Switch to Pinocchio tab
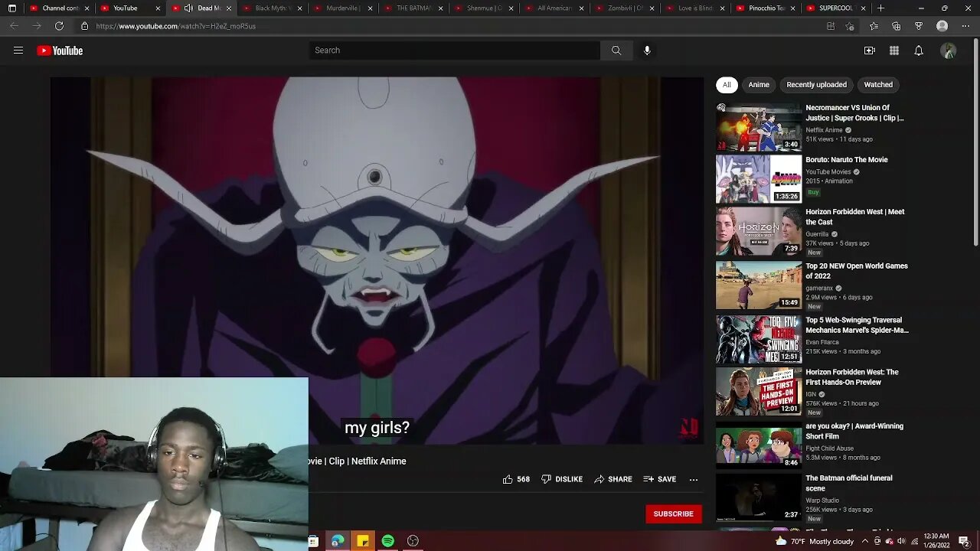 click(767, 8)
